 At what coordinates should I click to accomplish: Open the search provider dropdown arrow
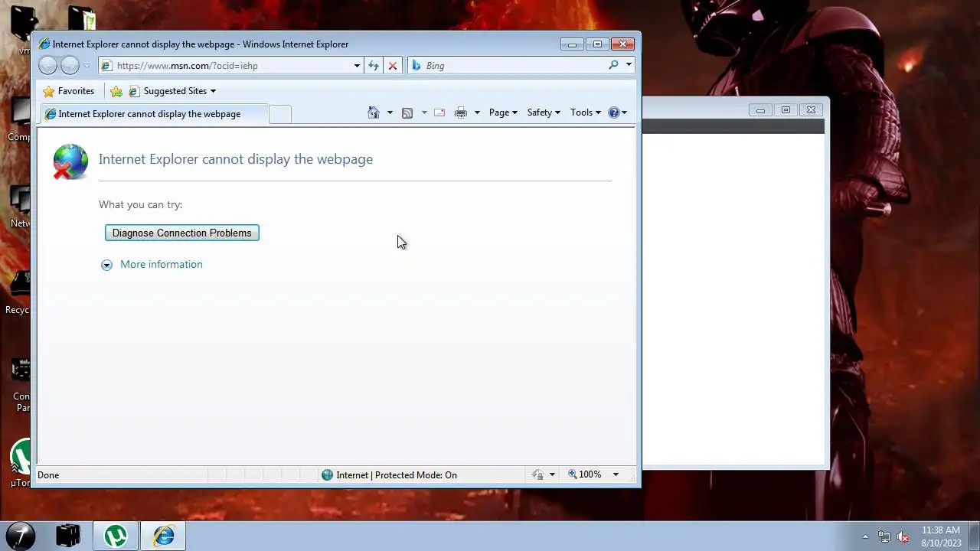[x=629, y=66]
